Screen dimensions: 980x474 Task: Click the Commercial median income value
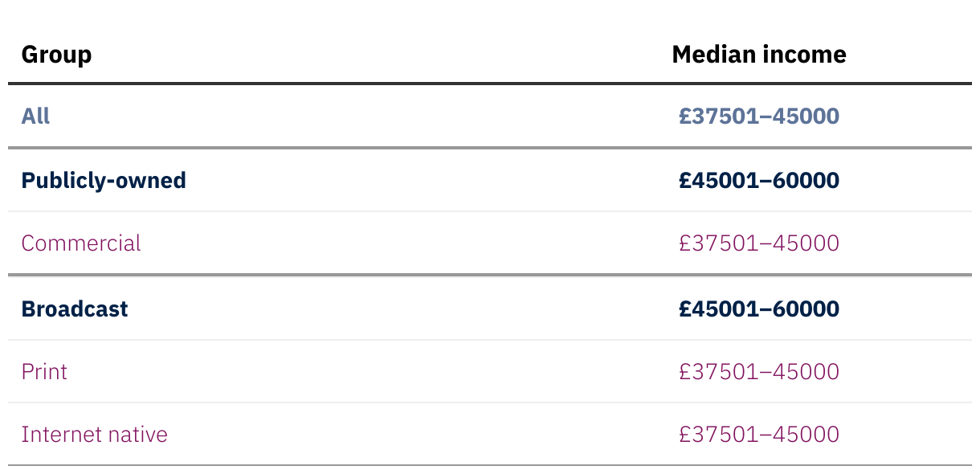pos(758,243)
